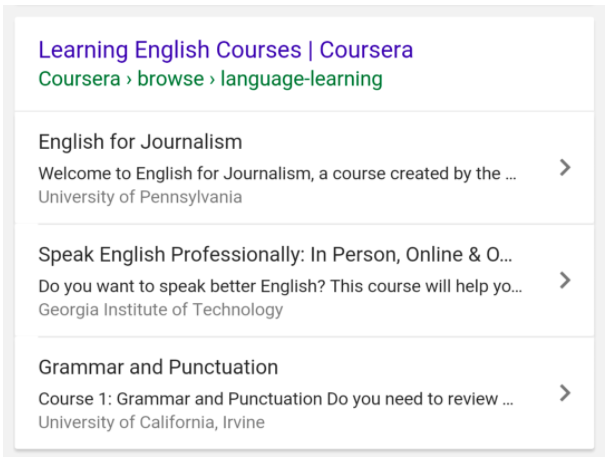Click the Do you want to speak better English description
The width and height of the screenshot is (607, 463).
280,286
